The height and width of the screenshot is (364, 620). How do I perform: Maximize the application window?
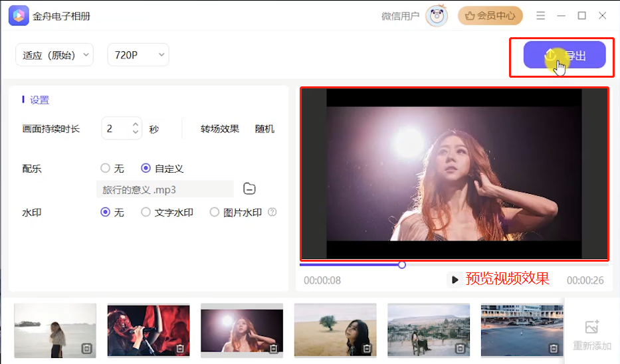581,16
